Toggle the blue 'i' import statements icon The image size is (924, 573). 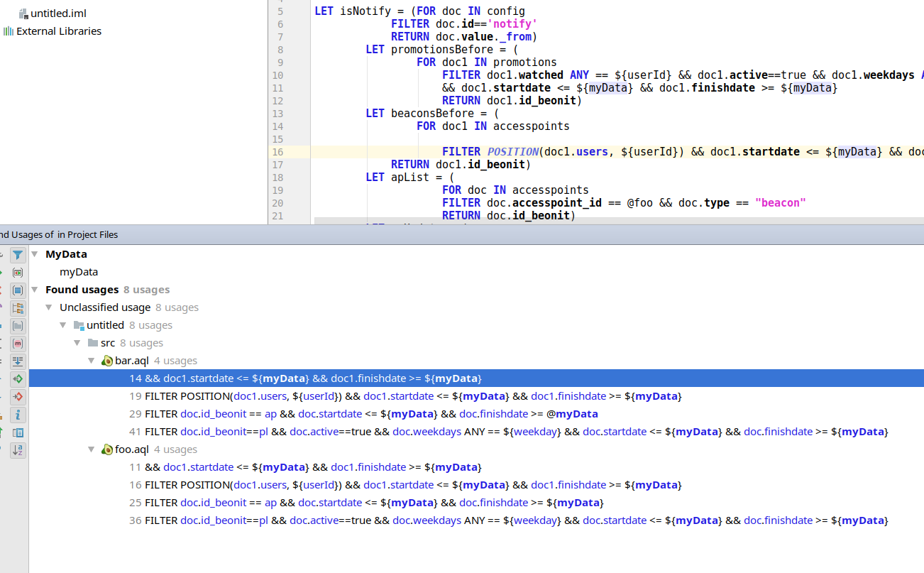(x=18, y=415)
